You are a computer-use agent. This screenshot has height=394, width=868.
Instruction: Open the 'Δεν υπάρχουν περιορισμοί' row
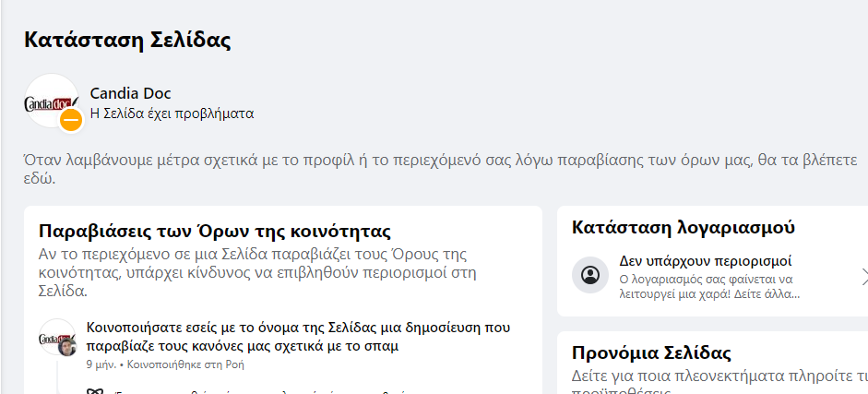[706, 261]
